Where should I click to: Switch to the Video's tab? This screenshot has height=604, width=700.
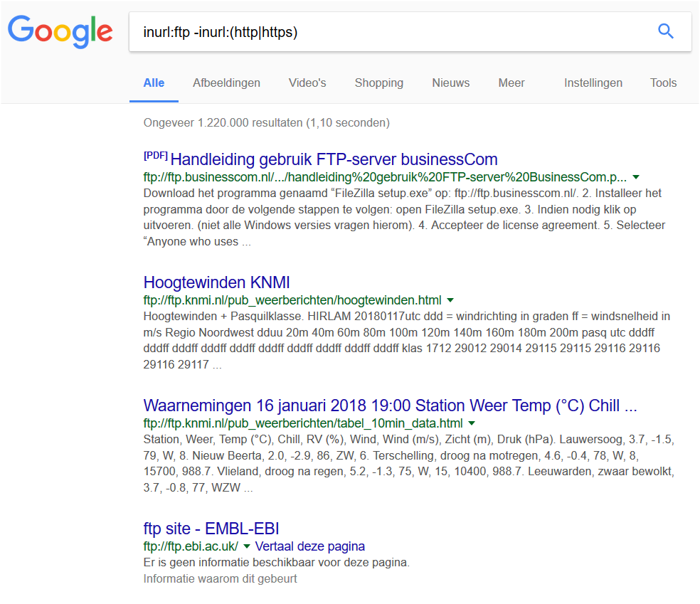(307, 83)
